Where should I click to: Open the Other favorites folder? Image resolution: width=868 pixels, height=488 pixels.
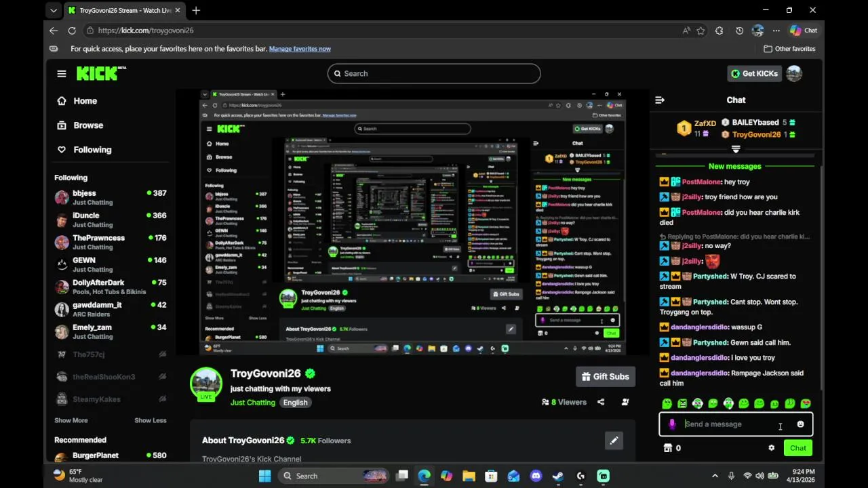click(789, 49)
